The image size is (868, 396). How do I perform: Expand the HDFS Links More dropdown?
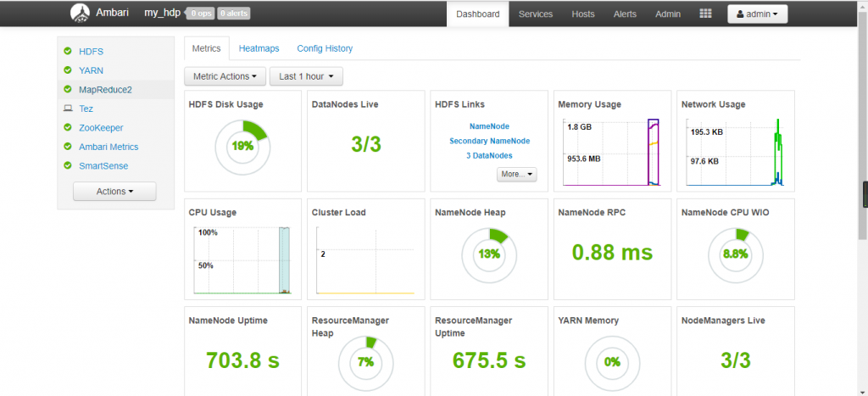516,174
